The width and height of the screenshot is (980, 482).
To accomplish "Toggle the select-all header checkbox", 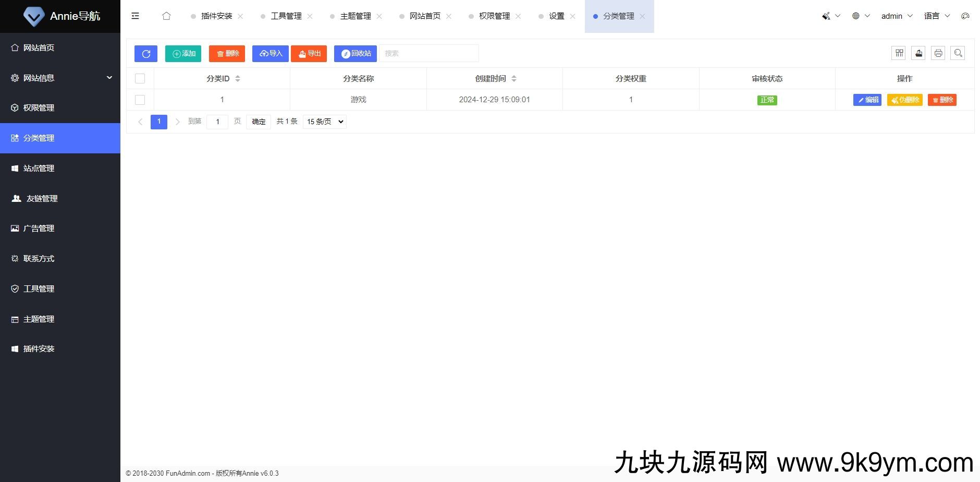I will point(140,79).
